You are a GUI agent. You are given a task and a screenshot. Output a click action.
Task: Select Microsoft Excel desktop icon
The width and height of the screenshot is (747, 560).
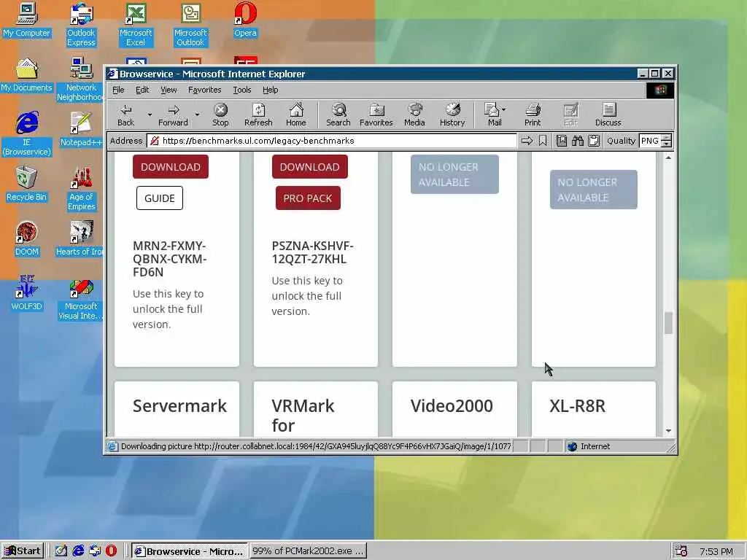(136, 25)
